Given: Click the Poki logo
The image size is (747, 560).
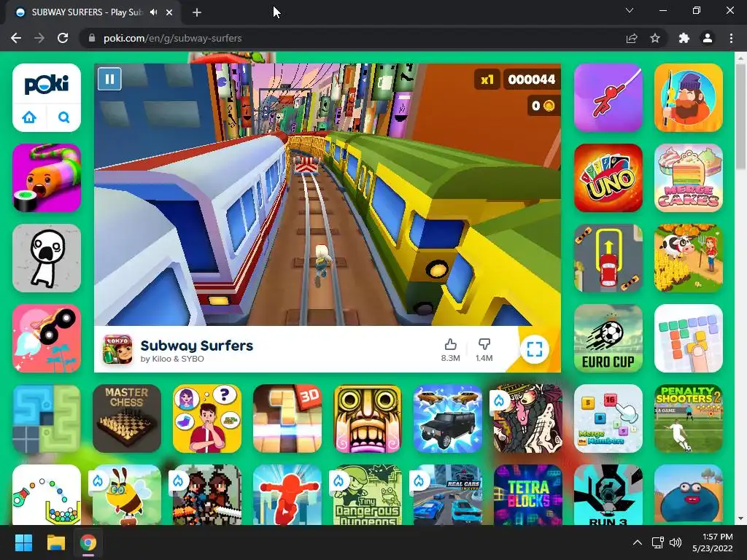Looking at the screenshot, I should (46, 85).
